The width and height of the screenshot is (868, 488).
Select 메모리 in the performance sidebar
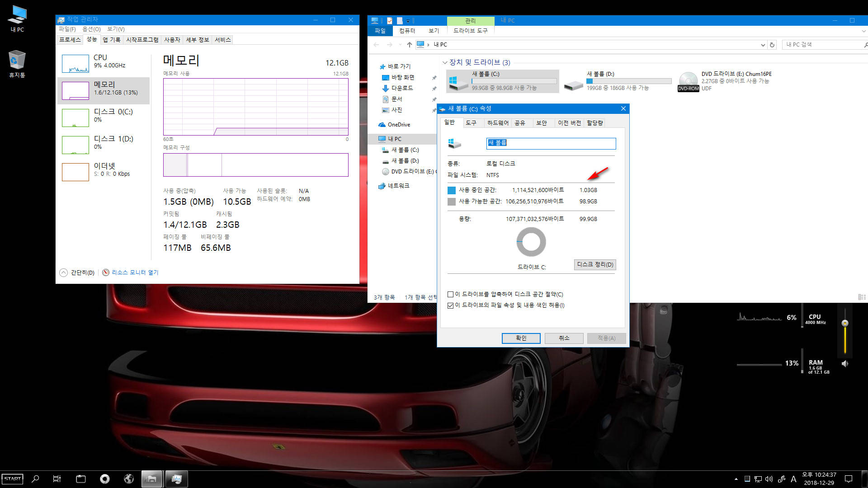pyautogui.click(x=104, y=90)
